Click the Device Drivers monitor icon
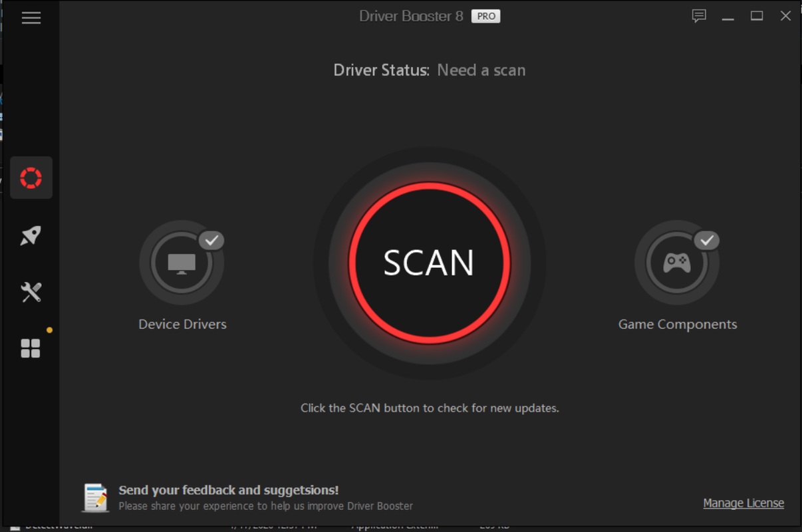802x532 pixels. [182, 263]
